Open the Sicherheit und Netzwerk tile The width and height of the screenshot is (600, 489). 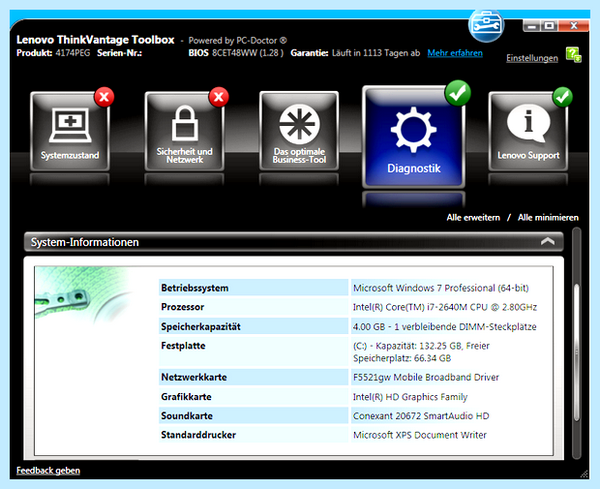click(x=184, y=131)
